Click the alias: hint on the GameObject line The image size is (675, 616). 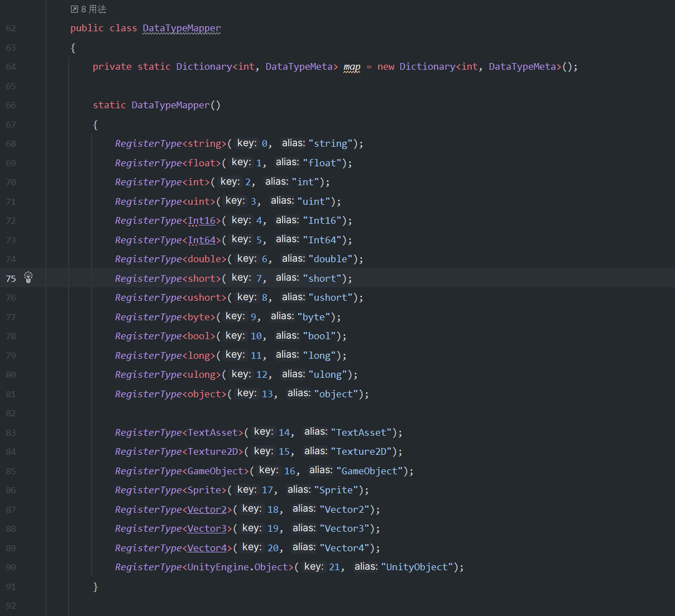(321, 470)
